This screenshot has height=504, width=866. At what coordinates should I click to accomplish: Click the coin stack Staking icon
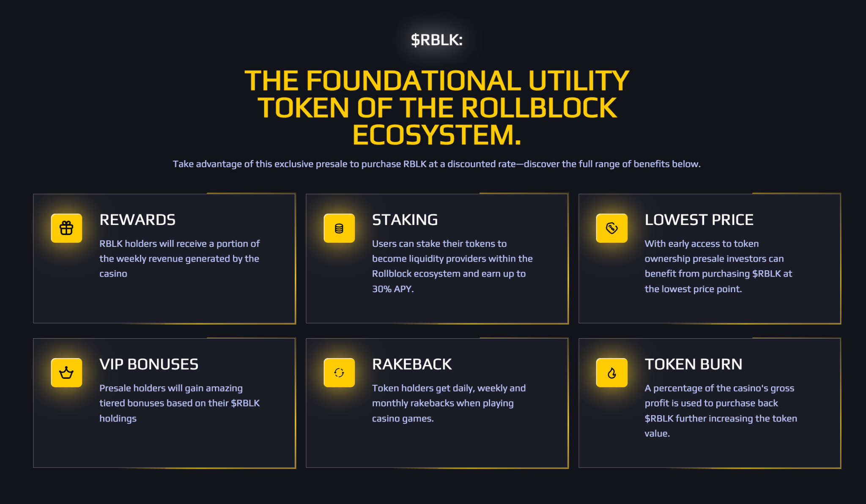coord(339,228)
